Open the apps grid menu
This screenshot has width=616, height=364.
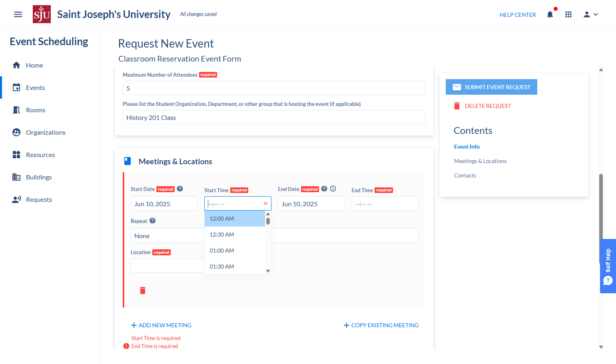pos(568,14)
